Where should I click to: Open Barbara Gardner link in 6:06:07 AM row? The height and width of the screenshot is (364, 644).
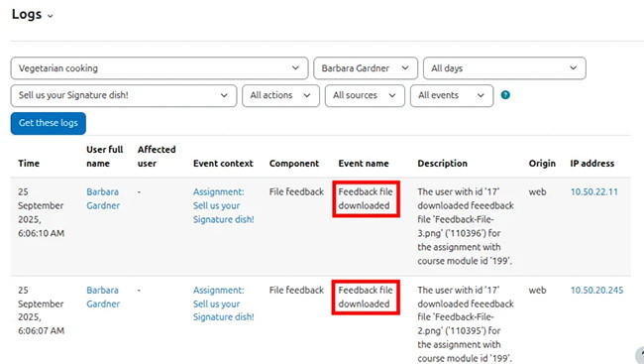coord(103,297)
